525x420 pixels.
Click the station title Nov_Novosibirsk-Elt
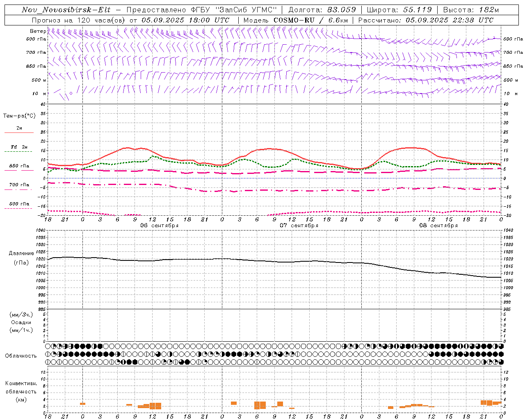(x=66, y=10)
